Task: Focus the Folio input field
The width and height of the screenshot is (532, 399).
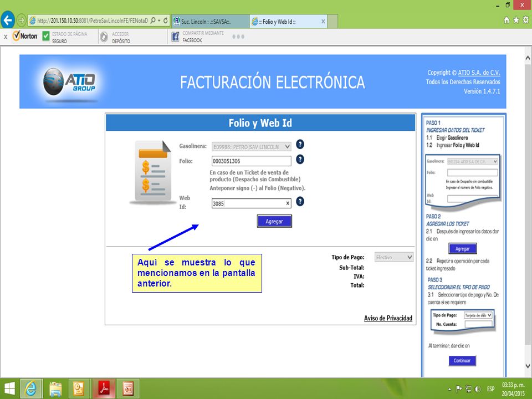Action: click(252, 161)
